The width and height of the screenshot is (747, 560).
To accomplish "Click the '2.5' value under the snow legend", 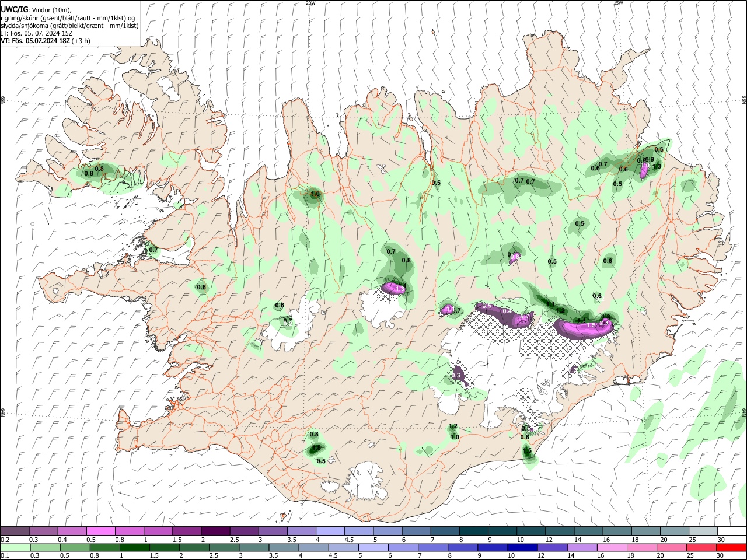I will [235, 540].
